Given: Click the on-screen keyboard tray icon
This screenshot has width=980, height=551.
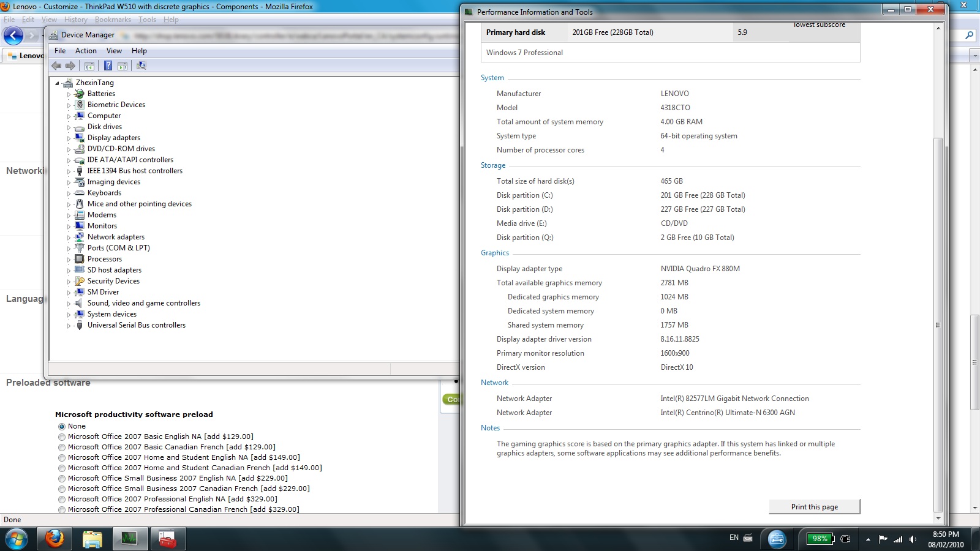Looking at the screenshot, I should [748, 538].
